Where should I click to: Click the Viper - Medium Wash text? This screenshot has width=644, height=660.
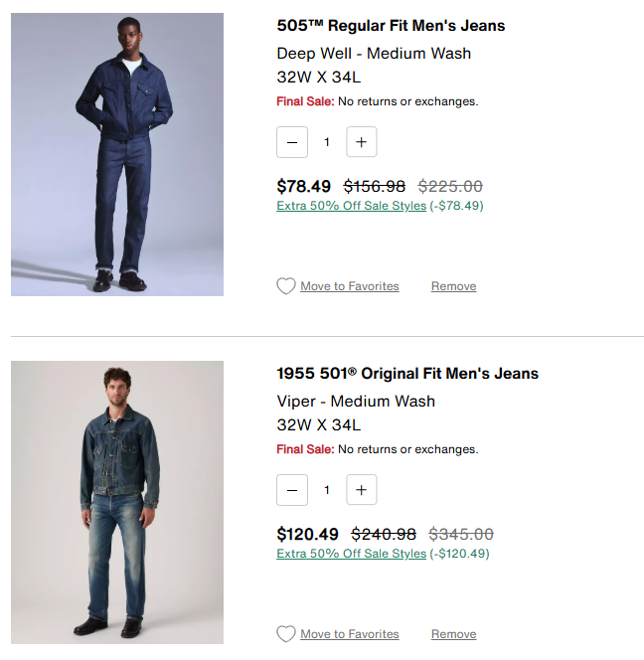[356, 402]
